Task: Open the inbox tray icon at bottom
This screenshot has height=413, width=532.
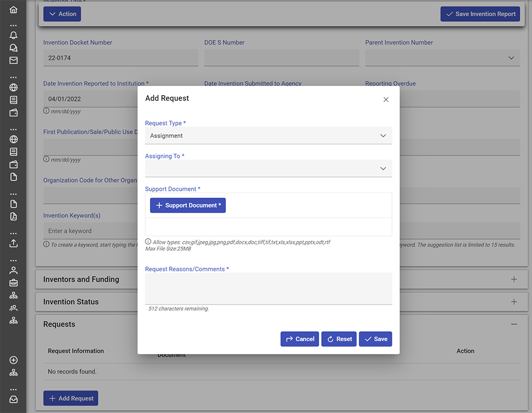Action: tap(13, 399)
